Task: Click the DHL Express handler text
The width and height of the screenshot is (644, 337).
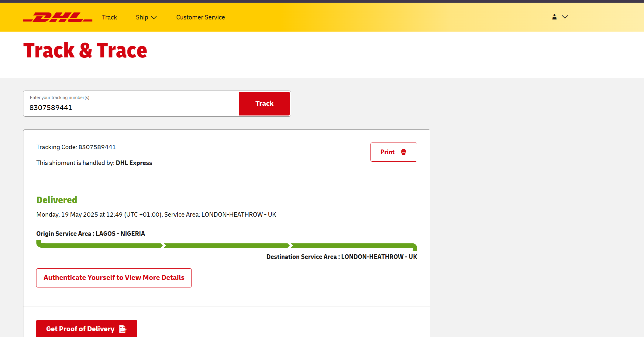Action: 134,163
